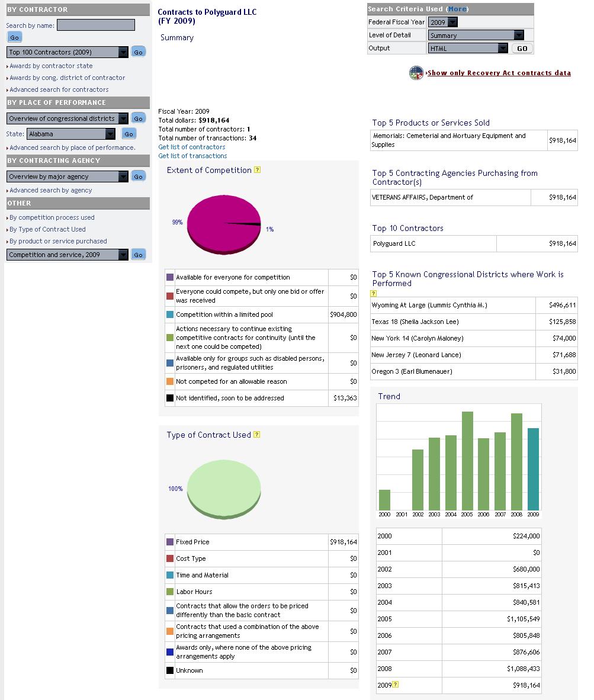Click the Type of Contract Used help icon
The height and width of the screenshot is (700, 594).
pos(256,434)
